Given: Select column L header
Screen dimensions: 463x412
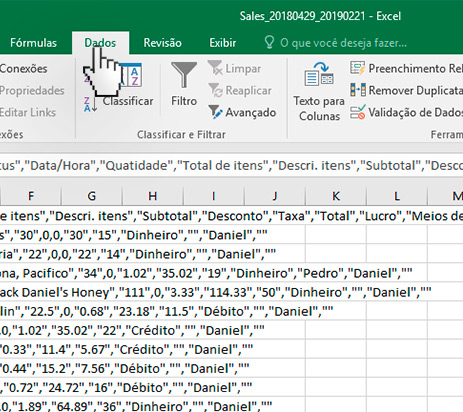Looking at the screenshot, I should pos(397,196).
